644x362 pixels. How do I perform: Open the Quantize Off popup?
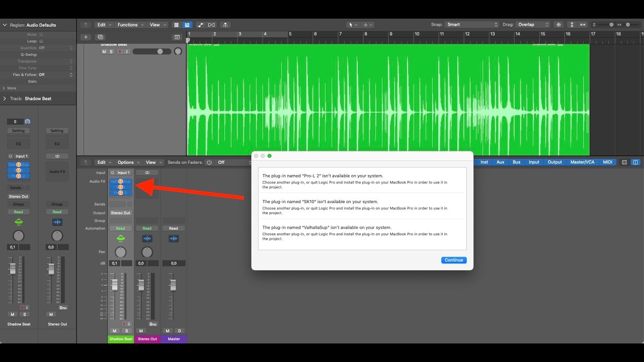(56, 48)
